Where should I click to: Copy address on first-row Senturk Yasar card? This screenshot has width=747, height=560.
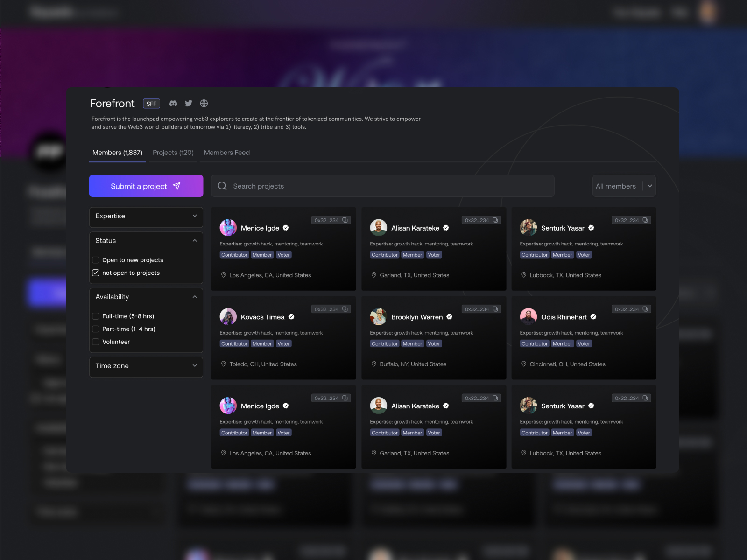pos(645,220)
